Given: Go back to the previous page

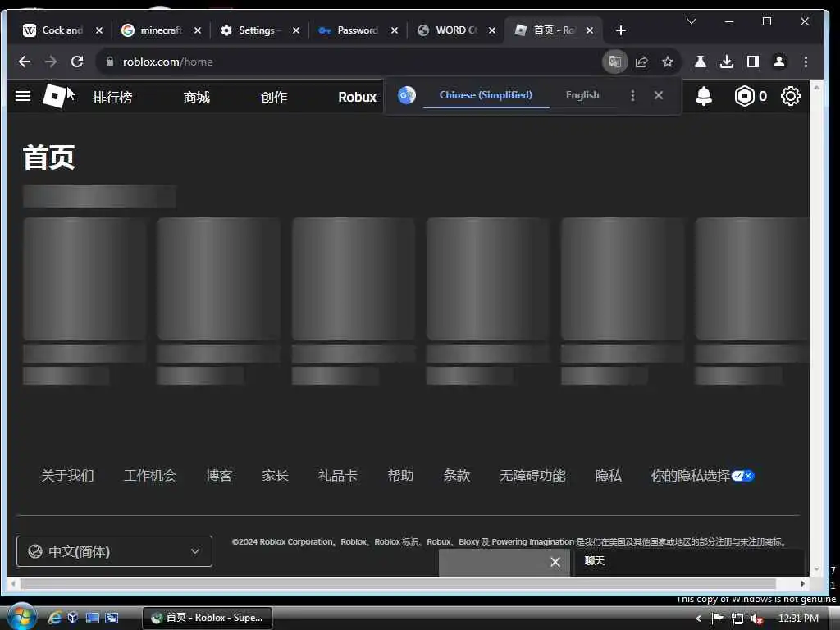Looking at the screenshot, I should pyautogui.click(x=24, y=62).
